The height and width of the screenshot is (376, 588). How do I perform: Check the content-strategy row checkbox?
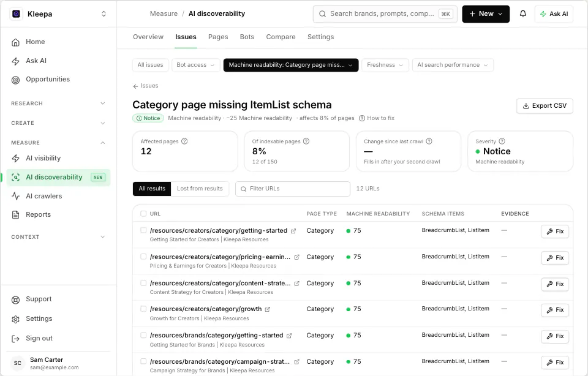143,283
